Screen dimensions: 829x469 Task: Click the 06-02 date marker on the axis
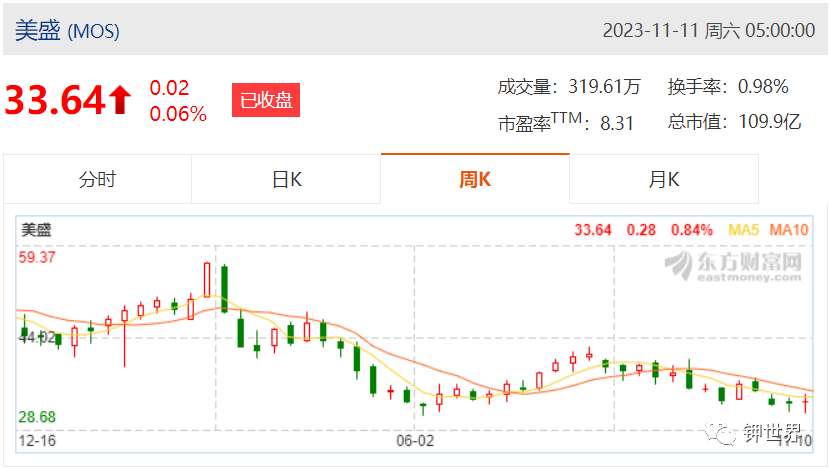tap(415, 440)
